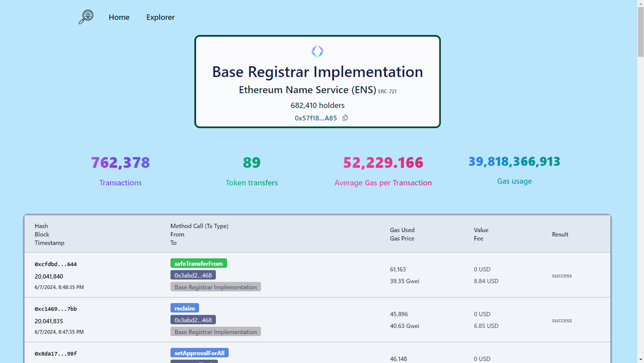Click the scrollbar down arrow
The height and width of the screenshot is (363, 644).
641,359
